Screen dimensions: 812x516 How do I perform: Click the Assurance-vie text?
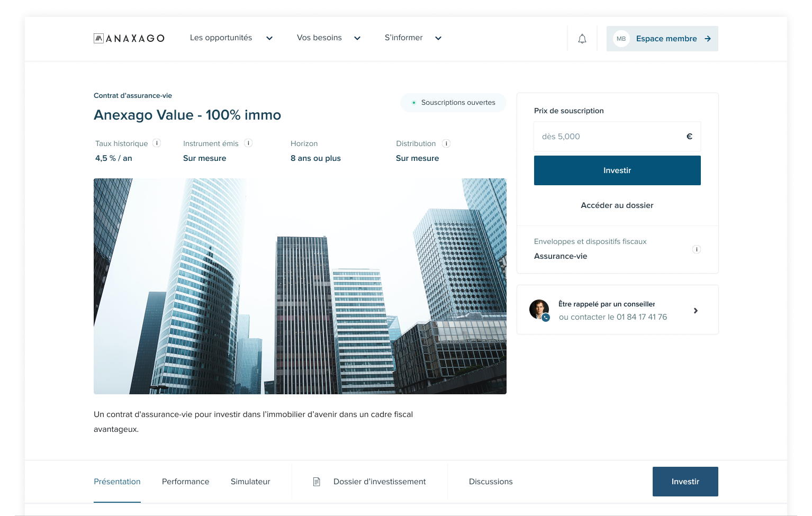(x=561, y=256)
